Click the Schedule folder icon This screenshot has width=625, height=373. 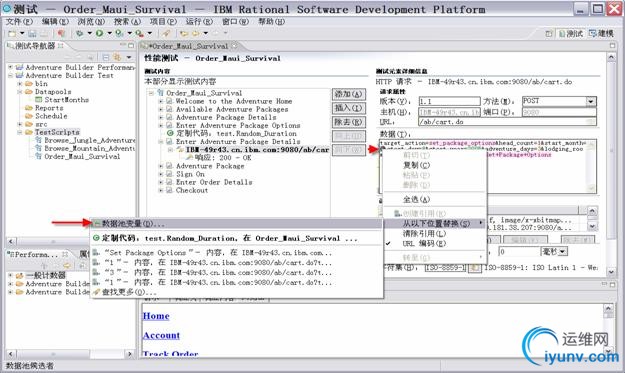coord(29,116)
